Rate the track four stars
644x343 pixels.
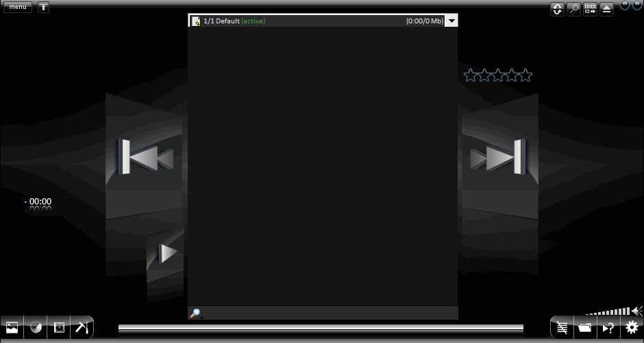point(512,75)
